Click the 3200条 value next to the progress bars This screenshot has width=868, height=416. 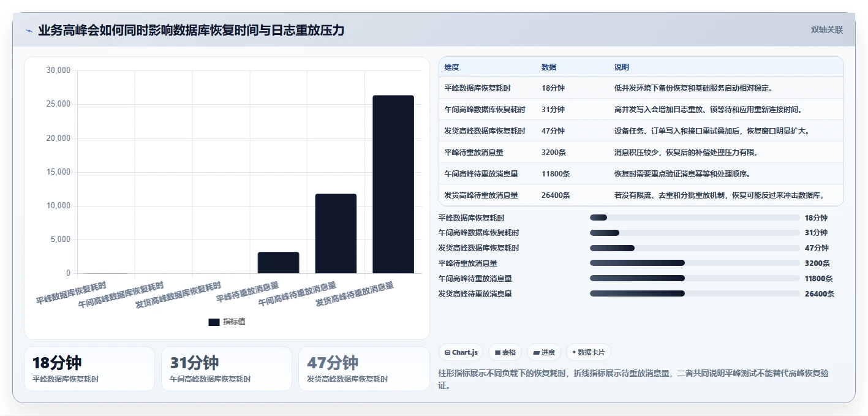click(817, 263)
